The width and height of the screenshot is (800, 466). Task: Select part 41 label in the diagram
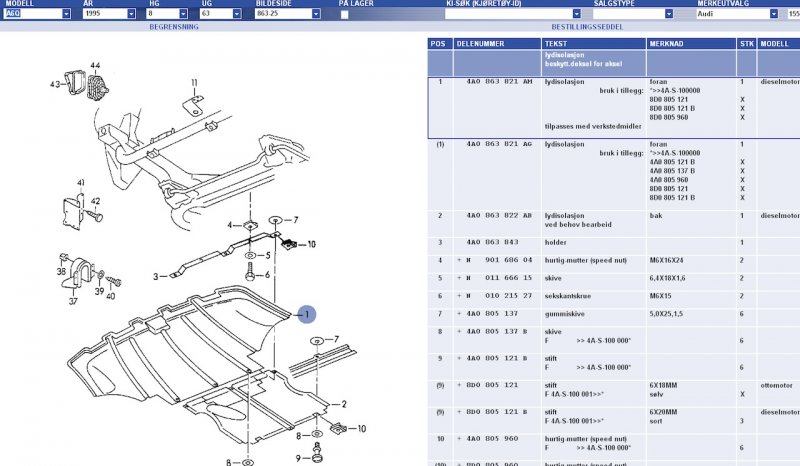[x=82, y=183]
